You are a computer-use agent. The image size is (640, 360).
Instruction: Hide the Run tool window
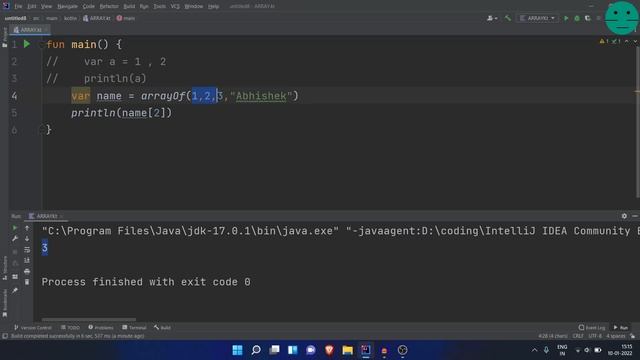(635, 216)
